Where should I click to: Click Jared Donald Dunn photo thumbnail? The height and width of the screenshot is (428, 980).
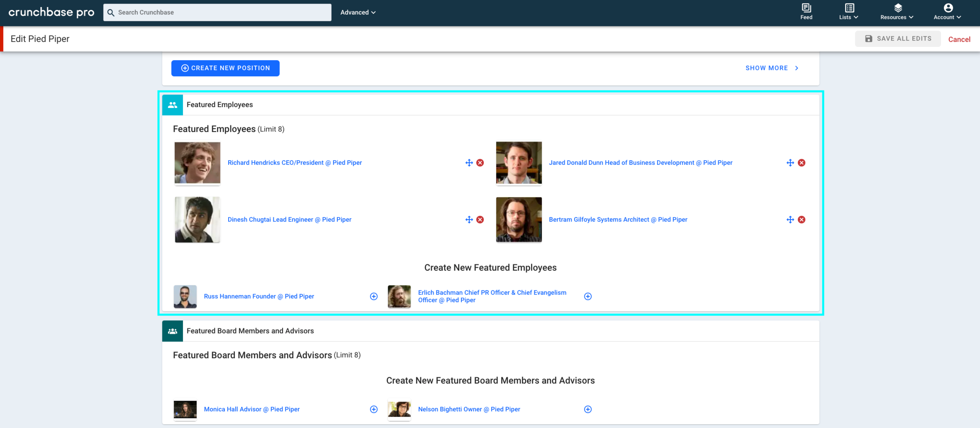[x=519, y=163]
